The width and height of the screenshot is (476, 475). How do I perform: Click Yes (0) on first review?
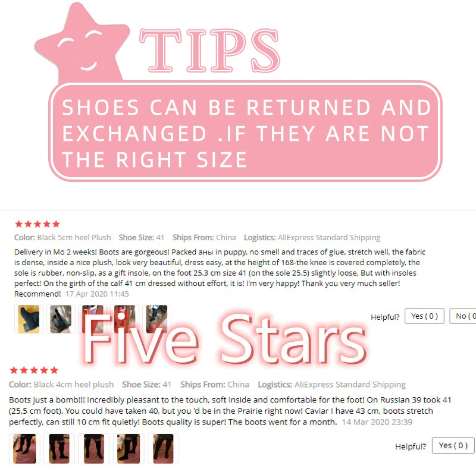pyautogui.click(x=424, y=316)
